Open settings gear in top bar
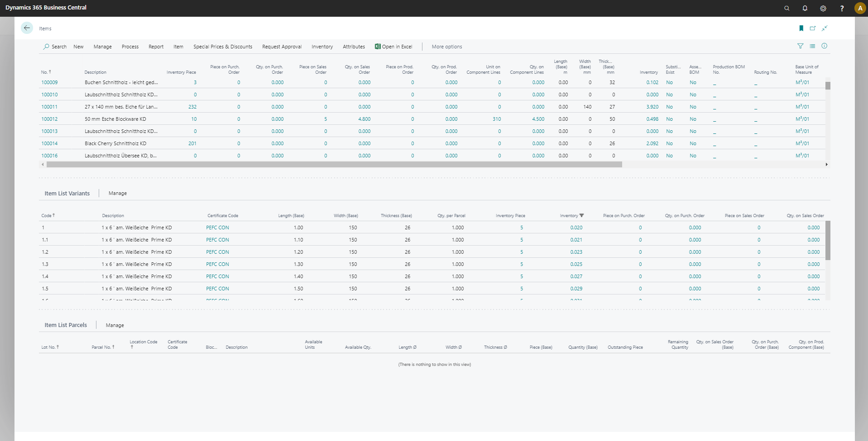Image resolution: width=868 pixels, height=441 pixels. [x=823, y=8]
